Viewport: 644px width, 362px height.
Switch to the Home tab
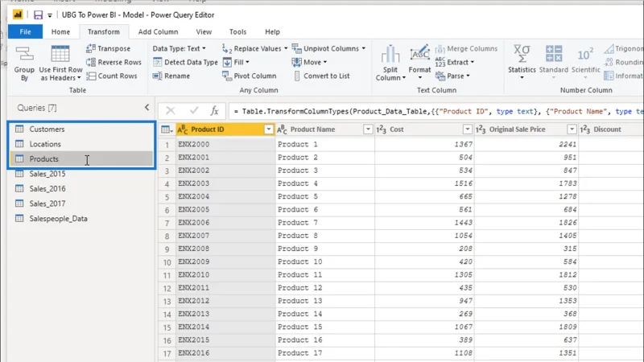60,31
